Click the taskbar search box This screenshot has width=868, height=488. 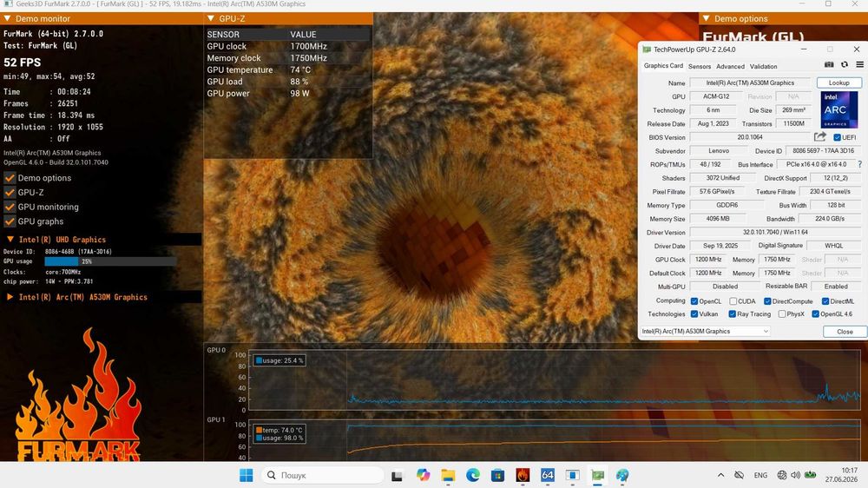tap(322, 475)
